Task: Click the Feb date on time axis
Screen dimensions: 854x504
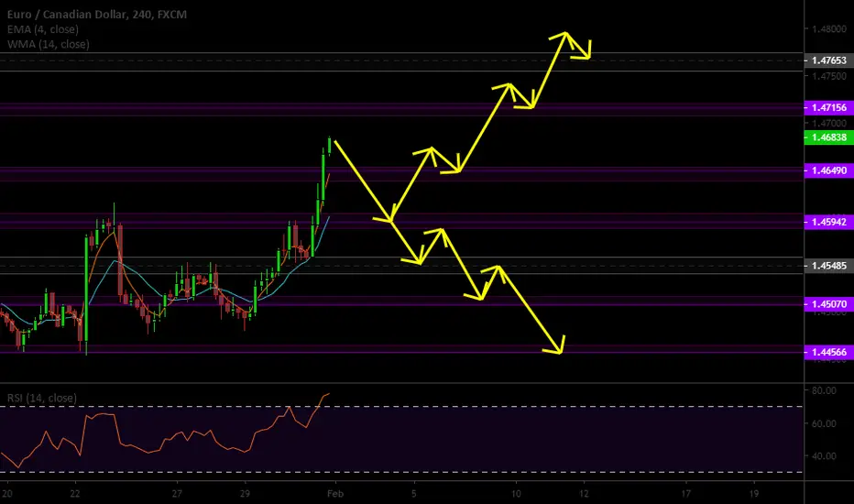Action: tap(335, 494)
